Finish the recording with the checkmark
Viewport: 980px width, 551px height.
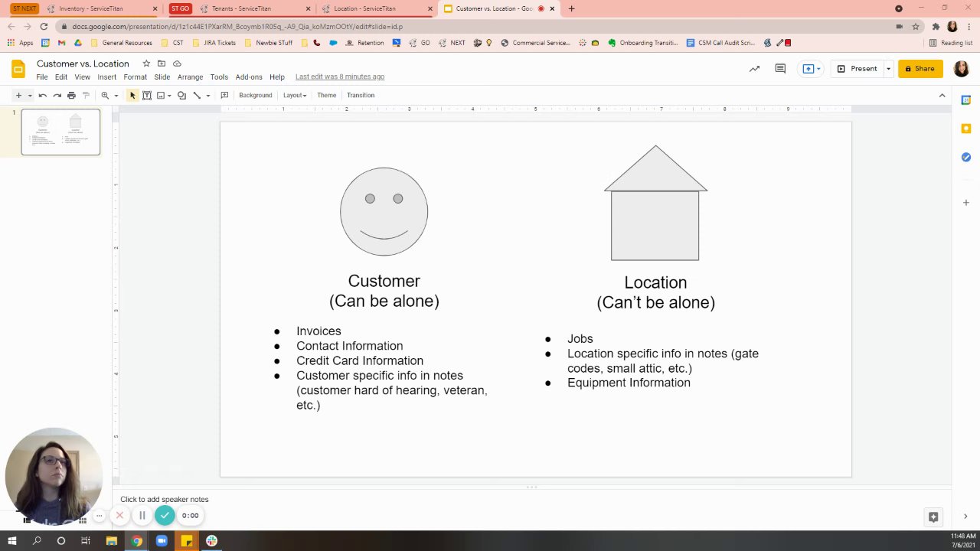click(165, 516)
